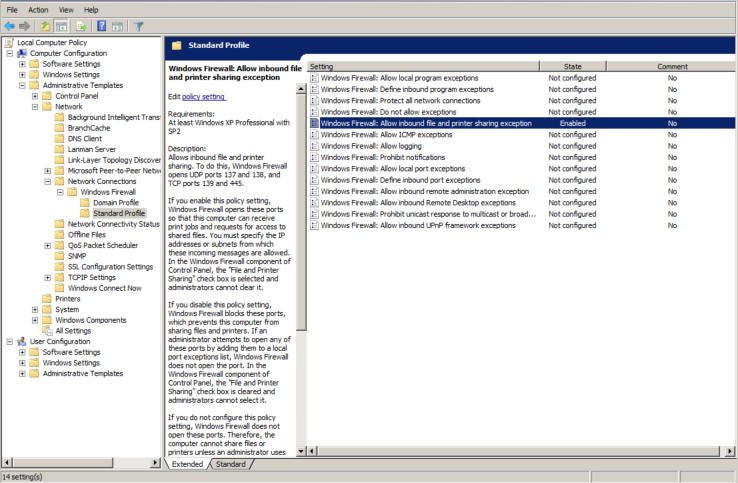The width and height of the screenshot is (738, 483).
Task: Toggle Show/Hide Console Tree toolbar icon
Action: (62, 26)
